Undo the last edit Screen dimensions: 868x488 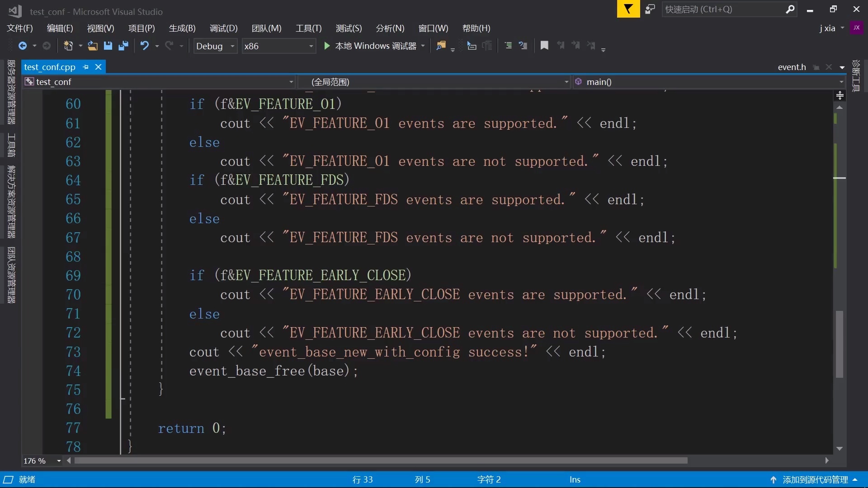coord(145,46)
